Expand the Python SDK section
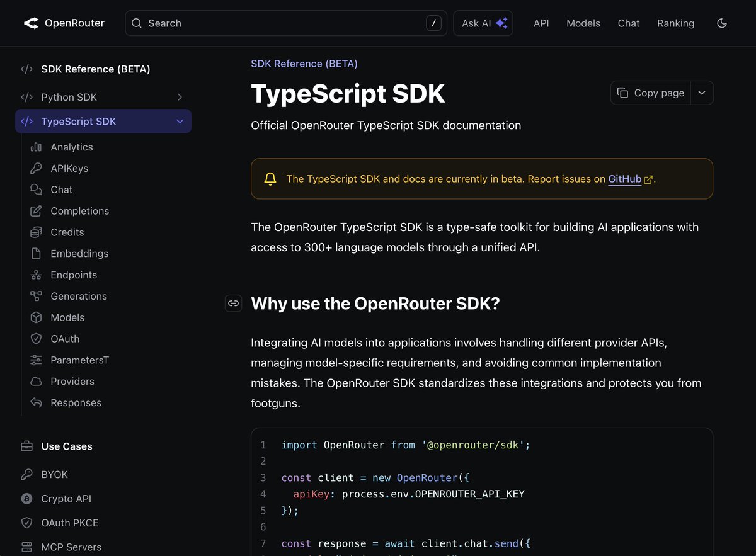 click(x=180, y=97)
